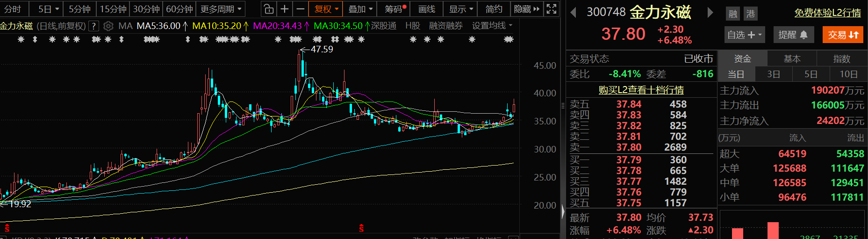868x239 pixels.
Task: Open the 复权 dropdown
Action: coord(326,9)
